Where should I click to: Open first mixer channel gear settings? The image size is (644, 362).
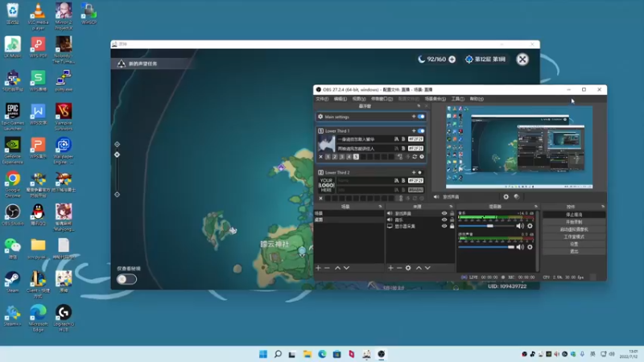530,226
